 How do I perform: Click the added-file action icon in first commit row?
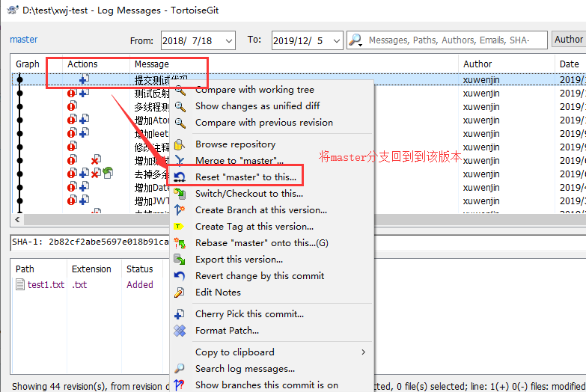(84, 79)
